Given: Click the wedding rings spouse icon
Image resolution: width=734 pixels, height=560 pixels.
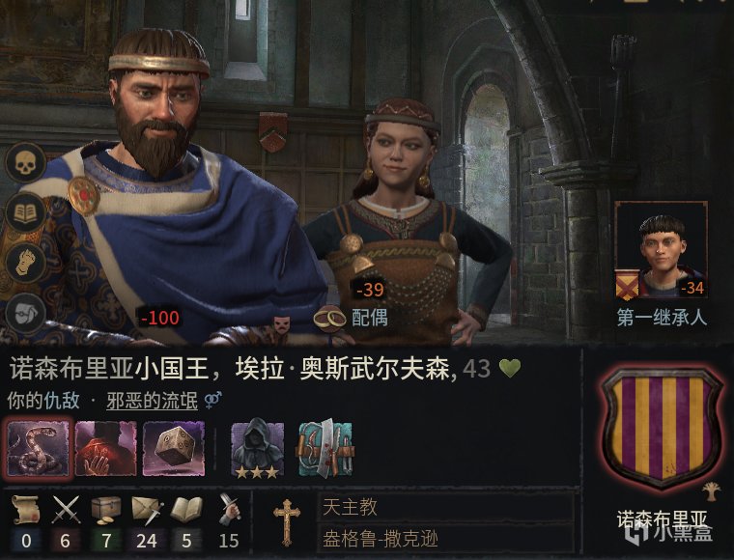Looking at the screenshot, I should click(x=329, y=319).
